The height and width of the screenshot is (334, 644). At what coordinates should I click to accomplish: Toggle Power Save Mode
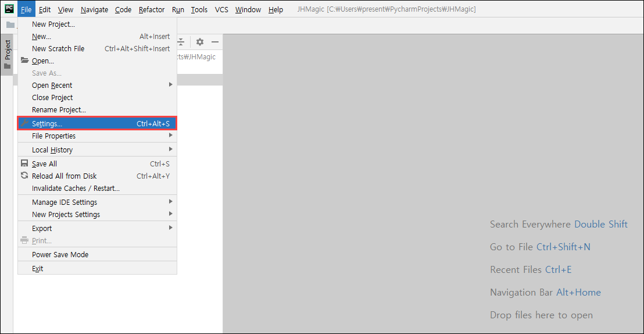coord(97,255)
